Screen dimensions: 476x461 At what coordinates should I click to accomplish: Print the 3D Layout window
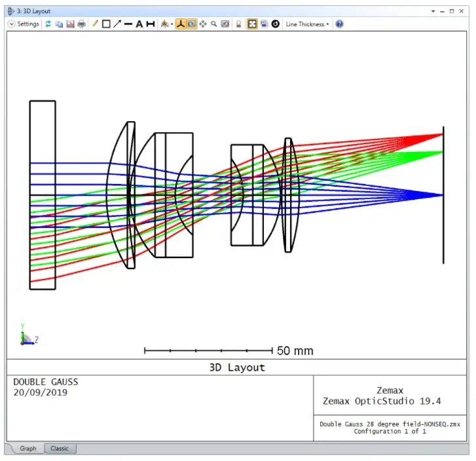(x=81, y=24)
